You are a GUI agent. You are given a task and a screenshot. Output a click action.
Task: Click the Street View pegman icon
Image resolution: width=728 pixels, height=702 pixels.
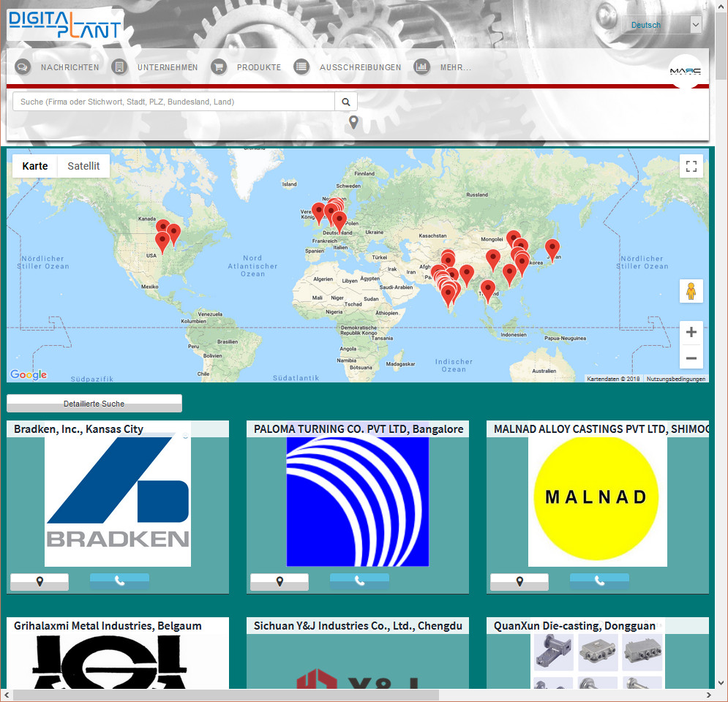(691, 291)
